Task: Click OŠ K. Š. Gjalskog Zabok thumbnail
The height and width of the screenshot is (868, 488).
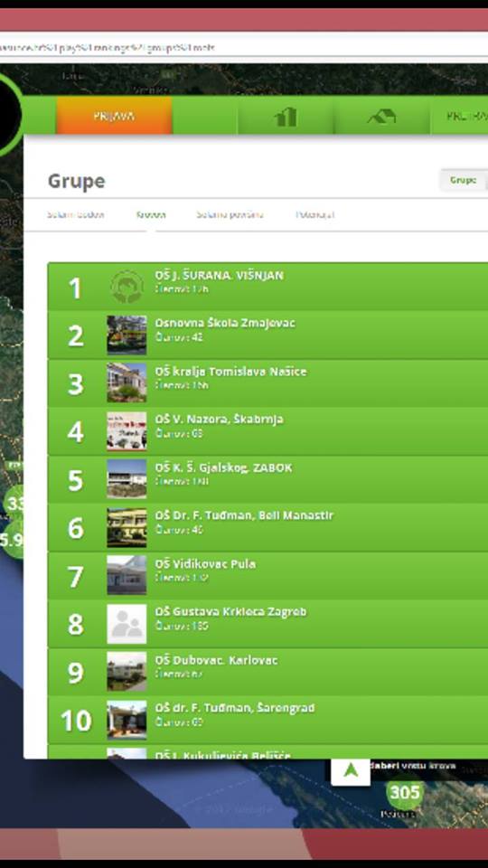Action: pos(127,479)
